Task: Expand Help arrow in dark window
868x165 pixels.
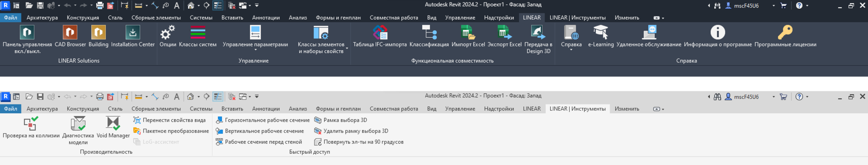Action: pos(807,6)
